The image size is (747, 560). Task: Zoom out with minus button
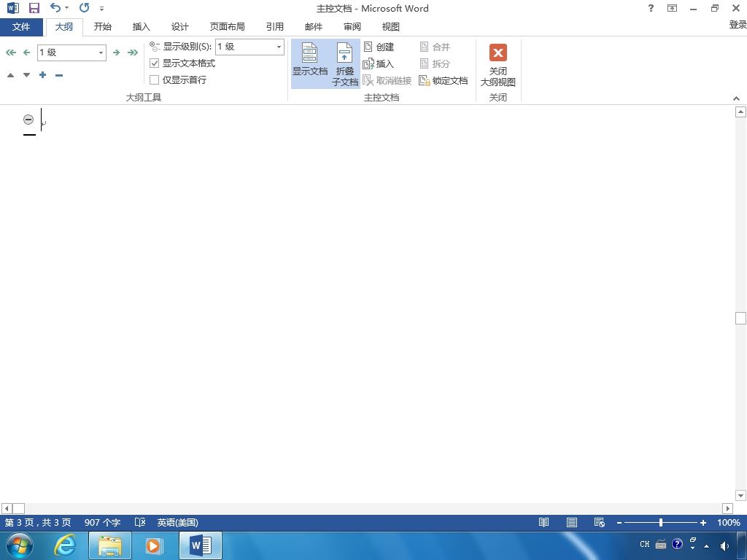pos(619,523)
